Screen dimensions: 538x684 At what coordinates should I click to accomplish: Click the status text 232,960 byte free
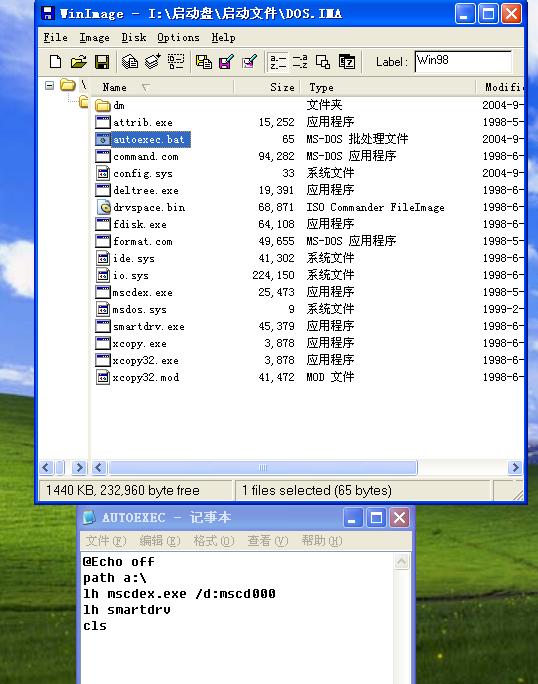150,491
